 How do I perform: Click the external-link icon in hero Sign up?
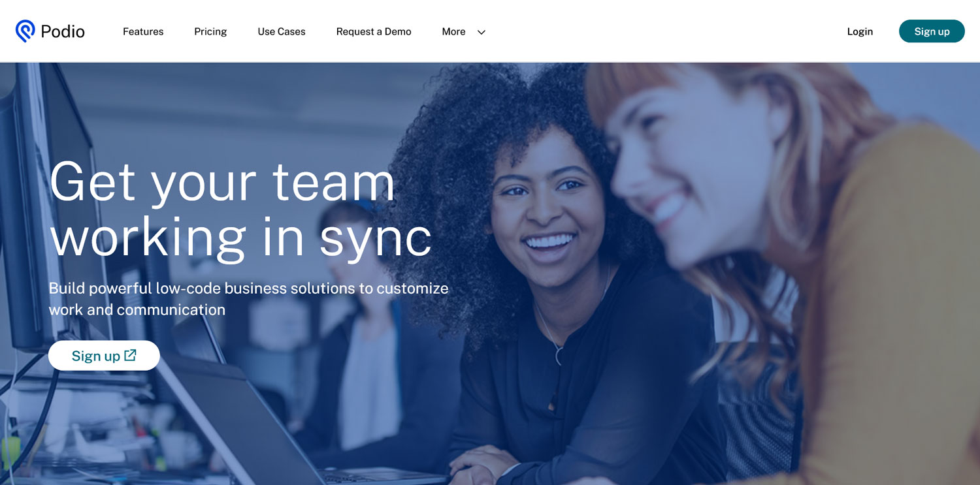click(130, 355)
